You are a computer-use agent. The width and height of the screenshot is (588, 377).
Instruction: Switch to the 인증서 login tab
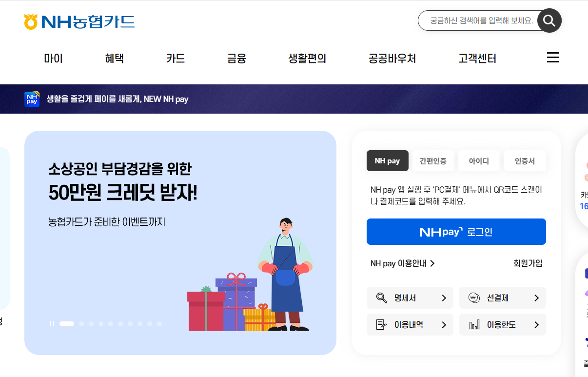tap(525, 161)
